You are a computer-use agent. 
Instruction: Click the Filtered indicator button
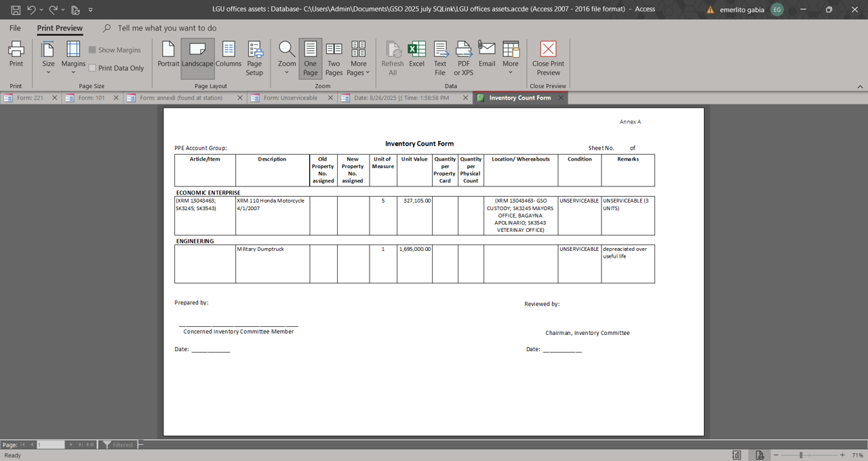[x=118, y=445]
